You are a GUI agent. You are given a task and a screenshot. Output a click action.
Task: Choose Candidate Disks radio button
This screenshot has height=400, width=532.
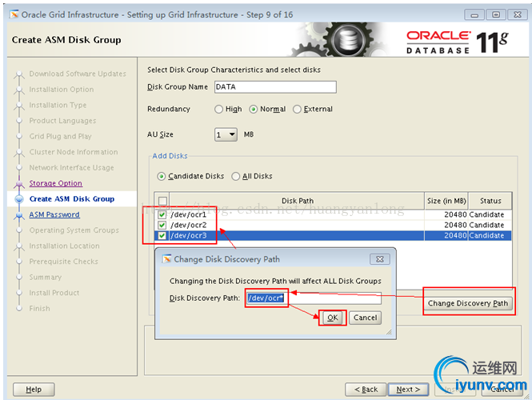click(162, 177)
